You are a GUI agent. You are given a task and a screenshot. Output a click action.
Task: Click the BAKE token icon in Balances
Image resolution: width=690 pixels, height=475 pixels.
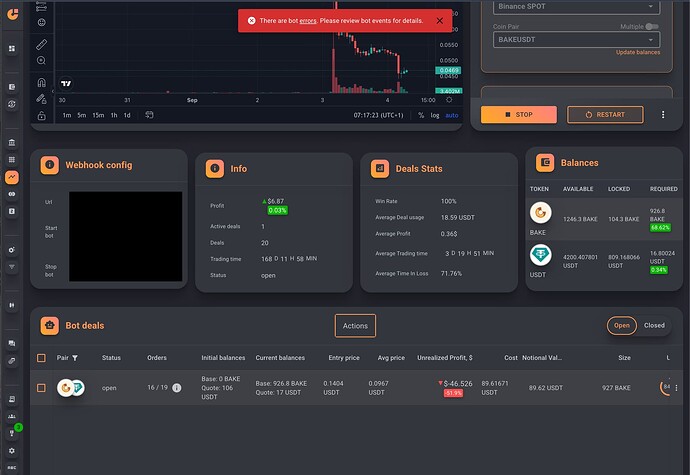[540, 213]
